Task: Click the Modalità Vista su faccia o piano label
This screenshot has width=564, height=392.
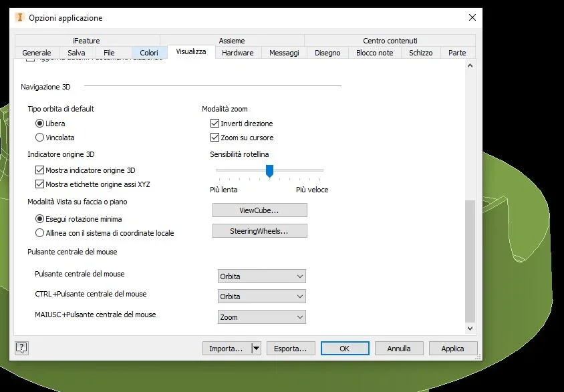Action: tap(78, 202)
